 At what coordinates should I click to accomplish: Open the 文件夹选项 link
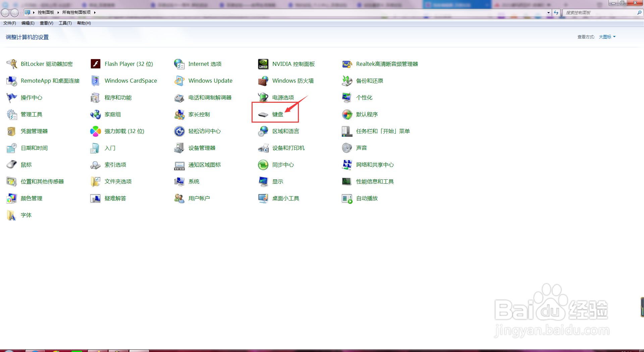pyautogui.click(x=118, y=181)
